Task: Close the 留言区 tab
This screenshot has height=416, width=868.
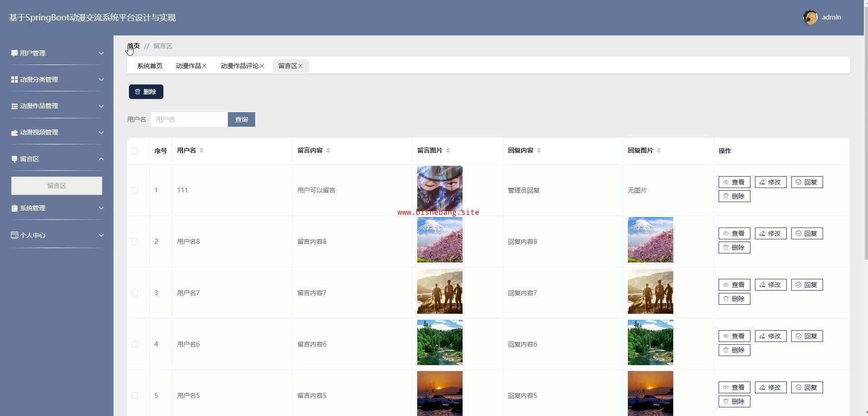Action: click(301, 66)
